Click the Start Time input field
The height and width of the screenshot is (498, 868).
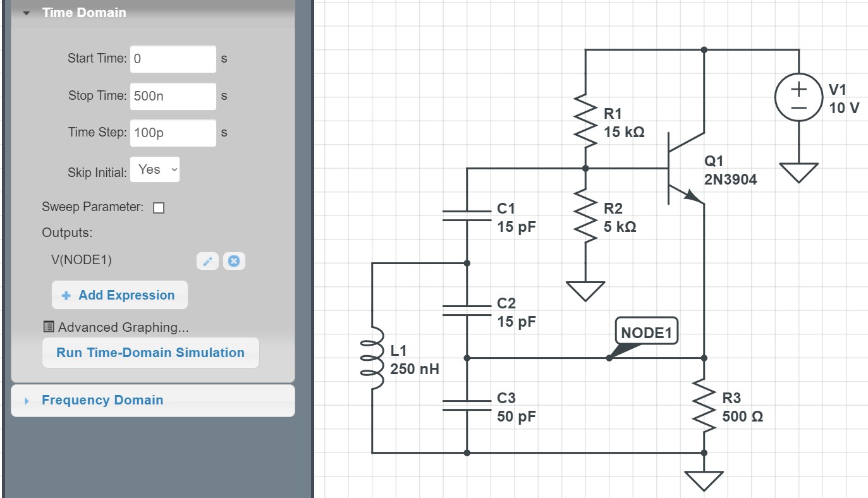click(x=173, y=59)
